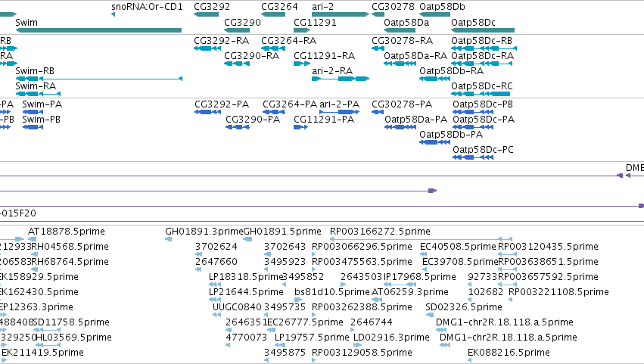Select EST EK088216.5prime
This screenshot has height=364, width=644.
(470, 360)
